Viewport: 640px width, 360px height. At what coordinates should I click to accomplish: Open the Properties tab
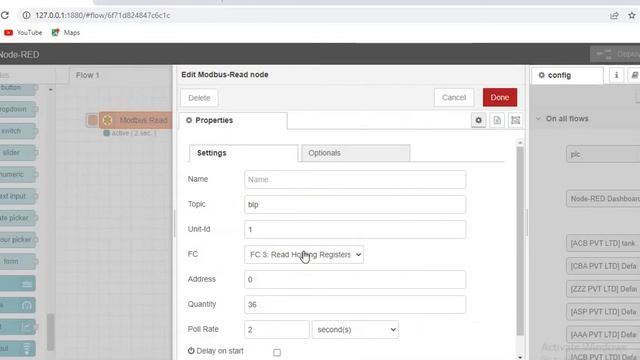coord(233,120)
